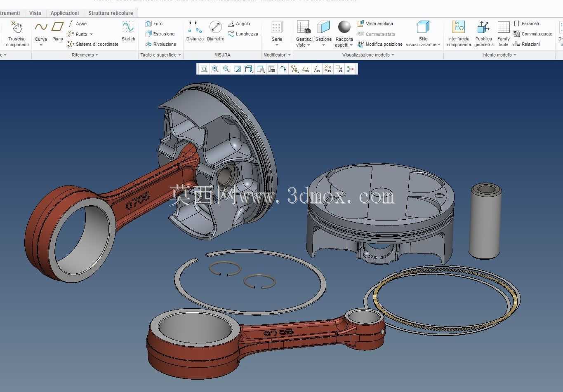
Task: Measure an angle with Angolo
Action: [x=239, y=24]
